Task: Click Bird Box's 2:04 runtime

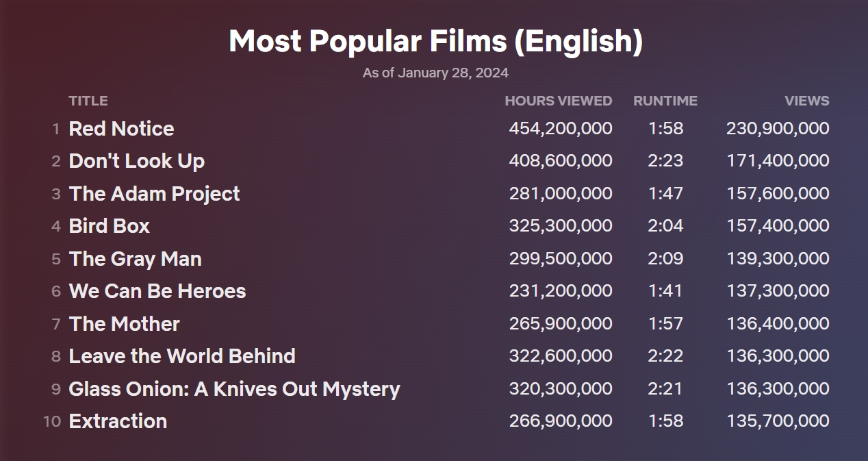Action: coord(665,226)
